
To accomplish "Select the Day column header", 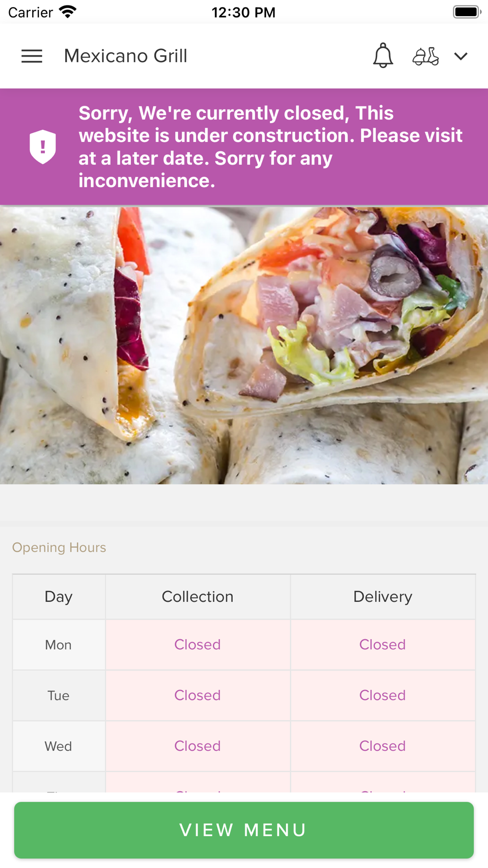I will 59,597.
